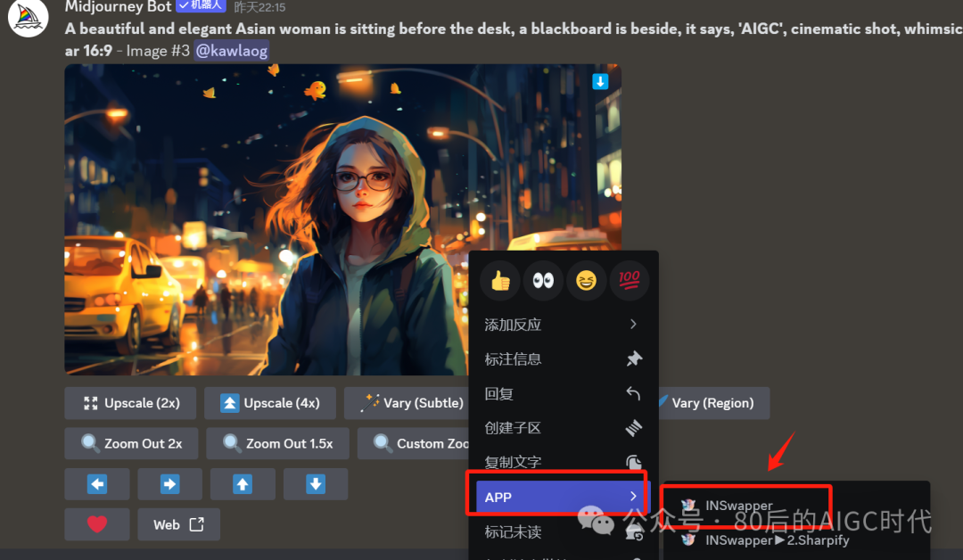Click the Zoom Out 1.5x button

tap(277, 443)
